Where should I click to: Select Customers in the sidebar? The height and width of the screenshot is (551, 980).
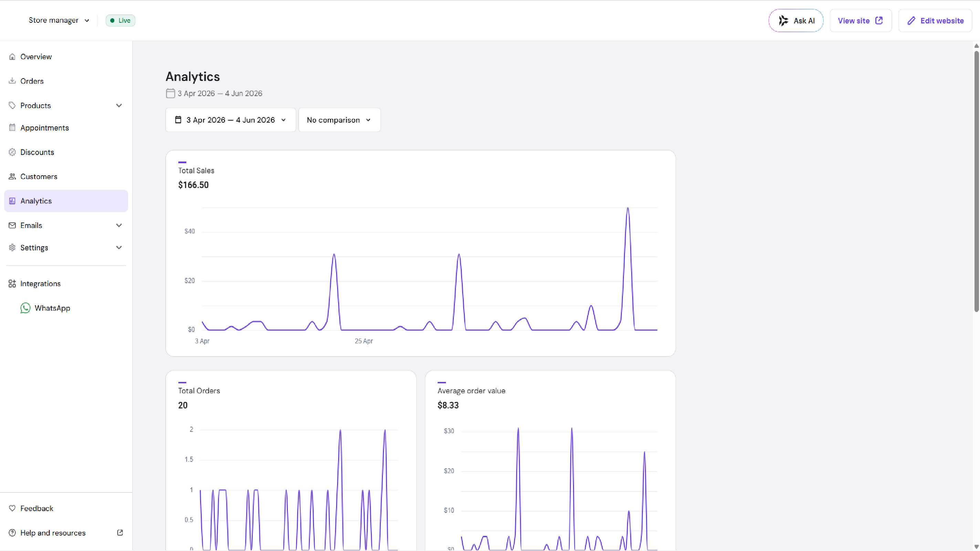[x=66, y=177]
